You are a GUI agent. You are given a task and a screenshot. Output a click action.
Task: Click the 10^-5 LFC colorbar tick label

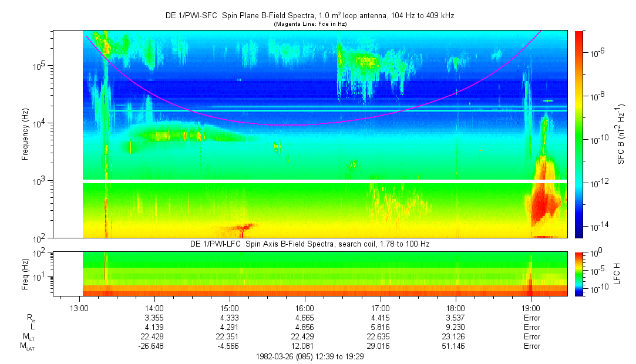point(596,271)
